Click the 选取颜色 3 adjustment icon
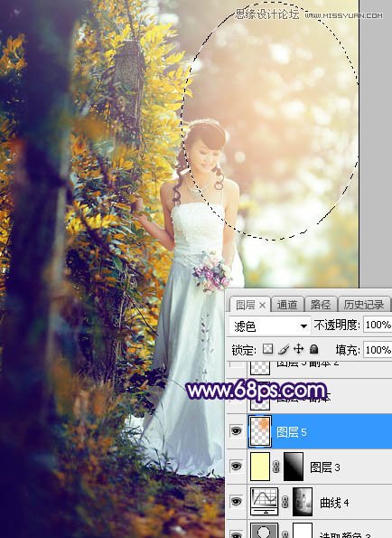Image resolution: width=392 pixels, height=538 pixels. coord(264,531)
